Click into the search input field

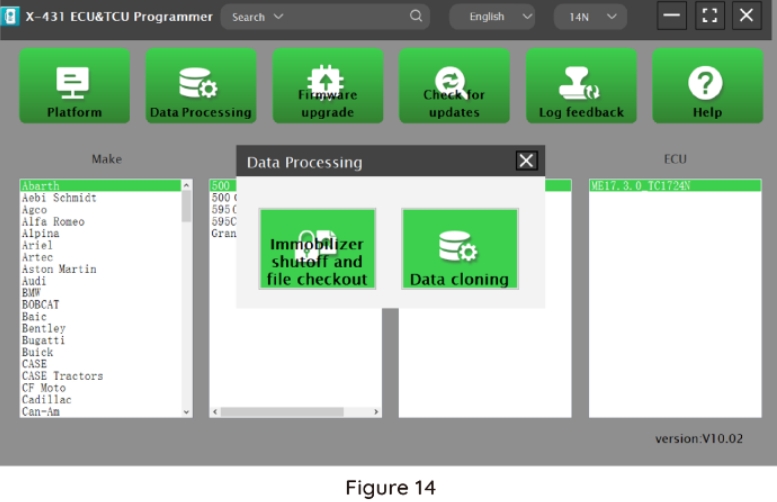point(345,17)
